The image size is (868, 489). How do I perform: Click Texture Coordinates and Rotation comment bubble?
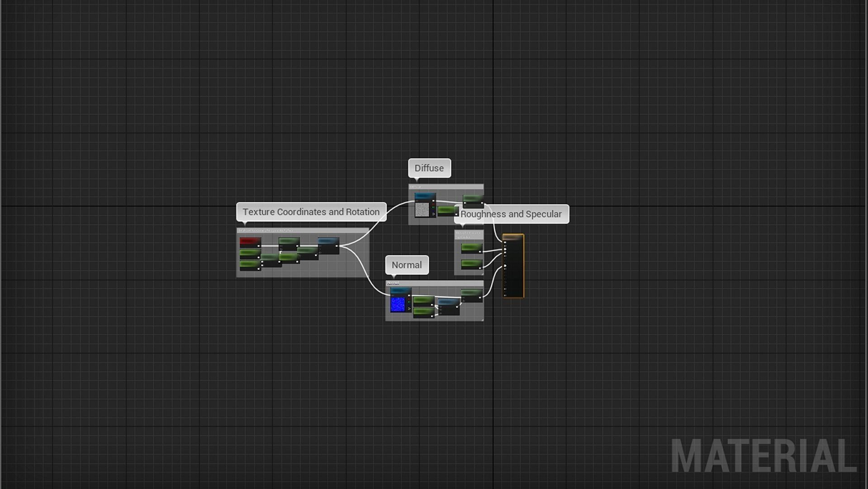311,212
